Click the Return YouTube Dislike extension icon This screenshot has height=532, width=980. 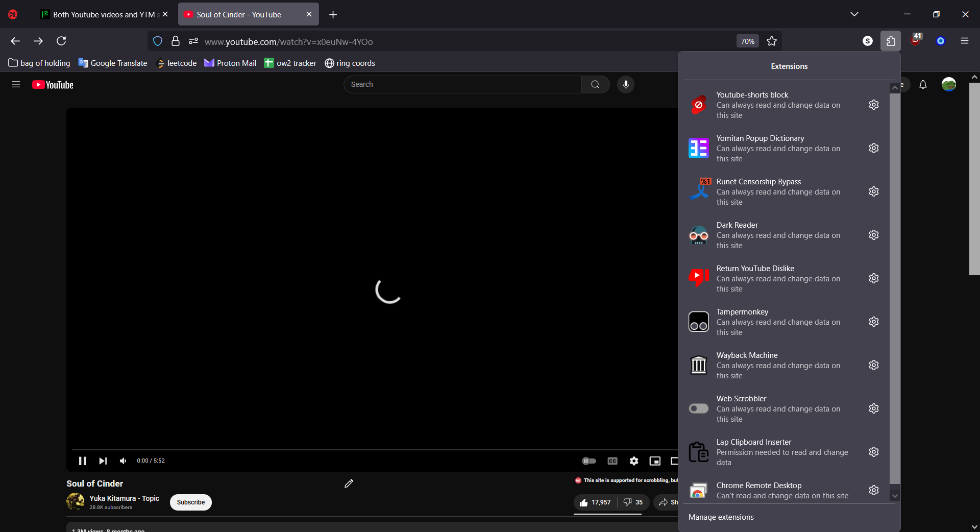[698, 278]
